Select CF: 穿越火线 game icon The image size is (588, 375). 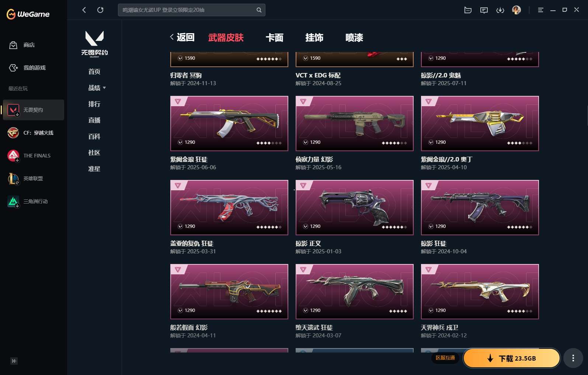click(13, 133)
